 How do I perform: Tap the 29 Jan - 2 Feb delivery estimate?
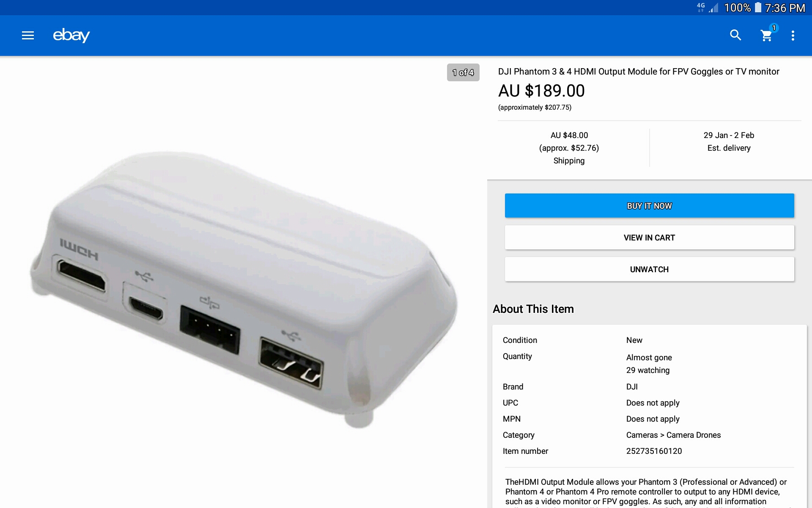tap(729, 141)
